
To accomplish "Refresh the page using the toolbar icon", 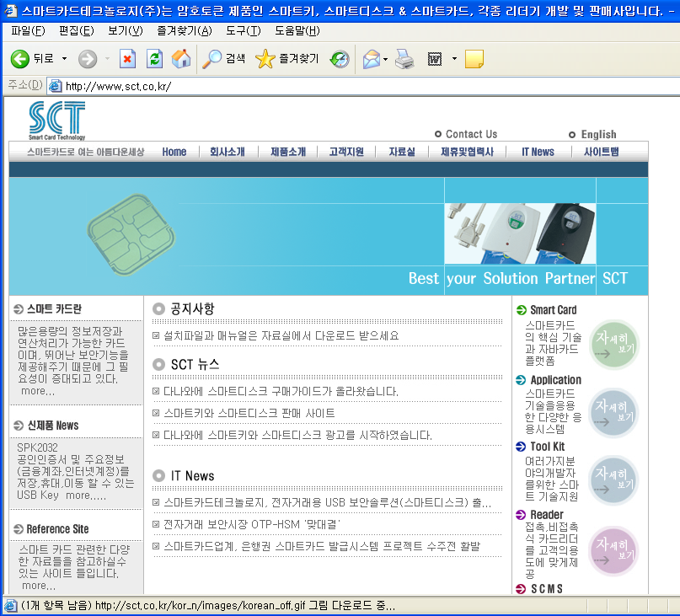I will [x=154, y=59].
